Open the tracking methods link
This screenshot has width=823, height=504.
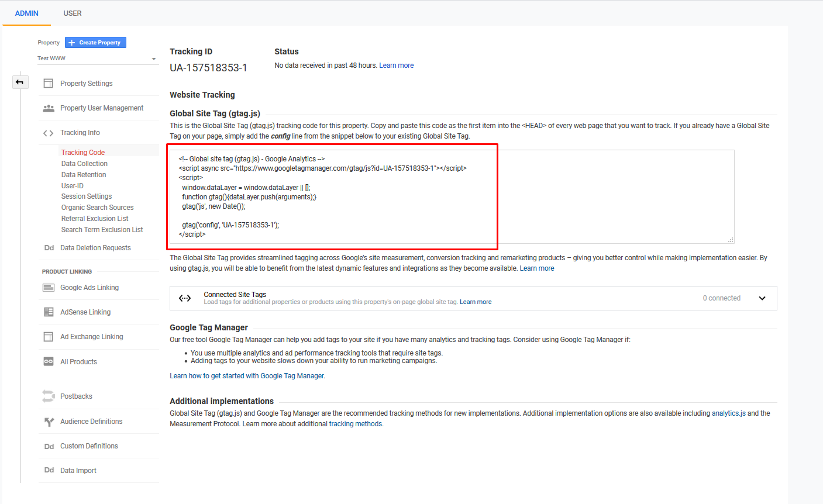(x=356, y=424)
